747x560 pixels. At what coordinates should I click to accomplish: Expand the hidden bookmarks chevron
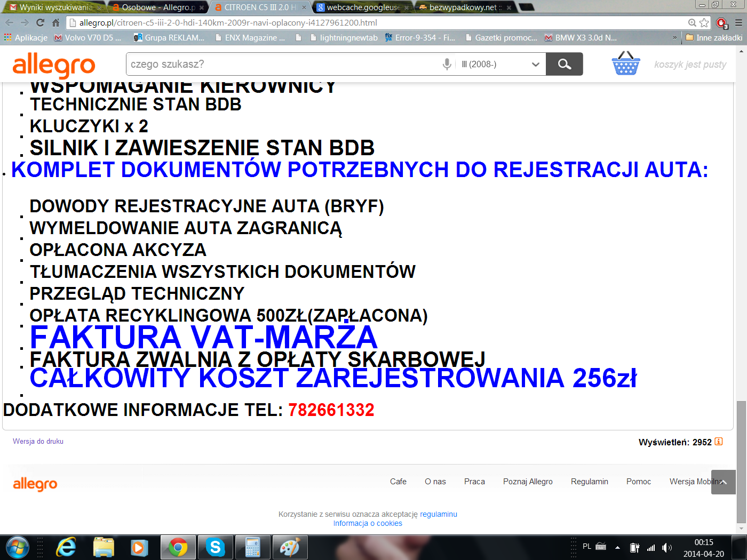coord(674,38)
